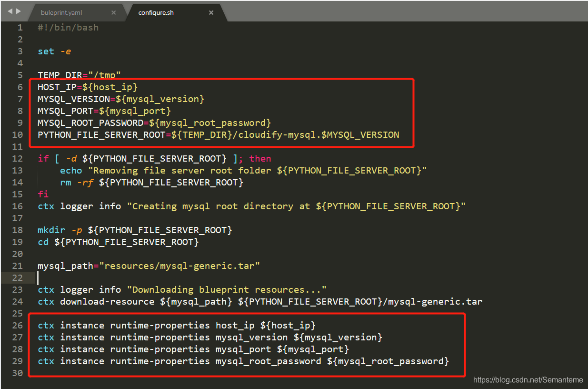The width and height of the screenshot is (588, 389).
Task: Click the runtime-properties mysql_port line
Action: click(x=193, y=349)
